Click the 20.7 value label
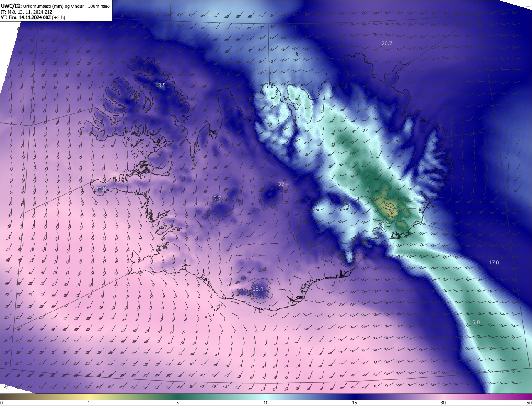 pyautogui.click(x=387, y=43)
